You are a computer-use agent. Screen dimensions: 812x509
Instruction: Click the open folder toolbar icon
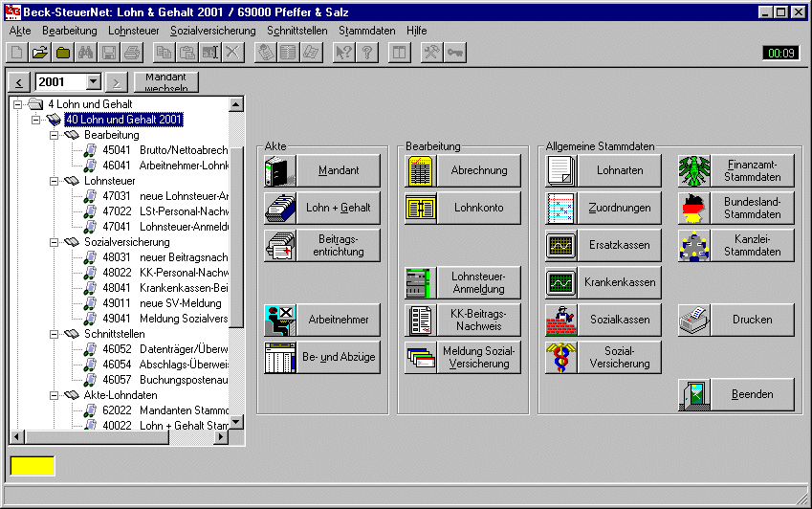pos(40,53)
